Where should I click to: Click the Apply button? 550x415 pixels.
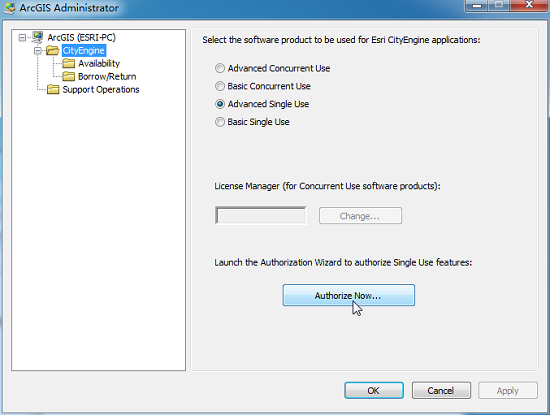pos(508,390)
